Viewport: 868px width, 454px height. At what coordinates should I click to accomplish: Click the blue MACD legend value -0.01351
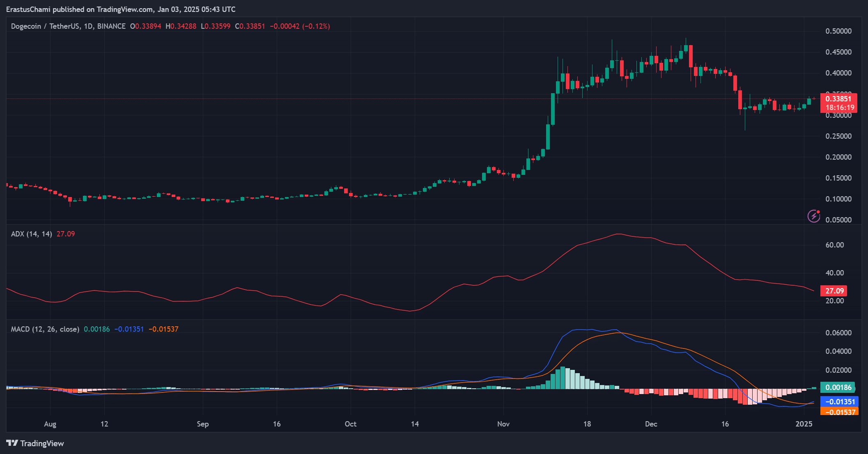point(129,329)
